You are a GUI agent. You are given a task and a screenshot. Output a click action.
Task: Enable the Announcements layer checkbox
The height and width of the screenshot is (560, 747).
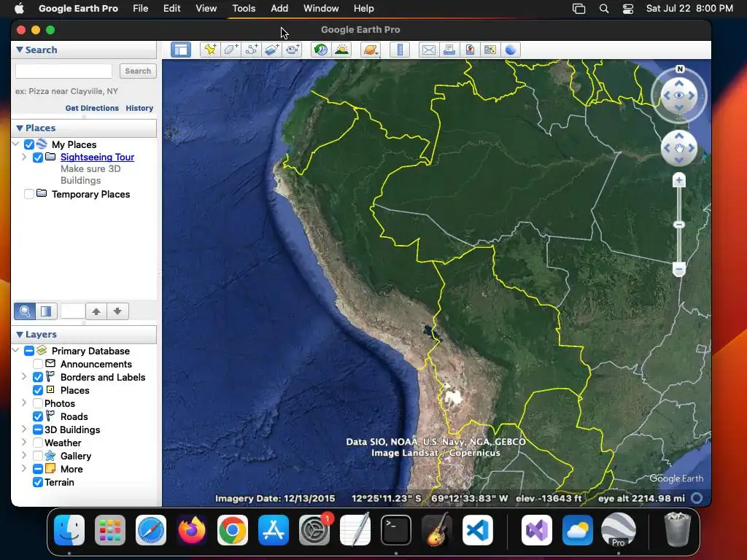click(38, 364)
